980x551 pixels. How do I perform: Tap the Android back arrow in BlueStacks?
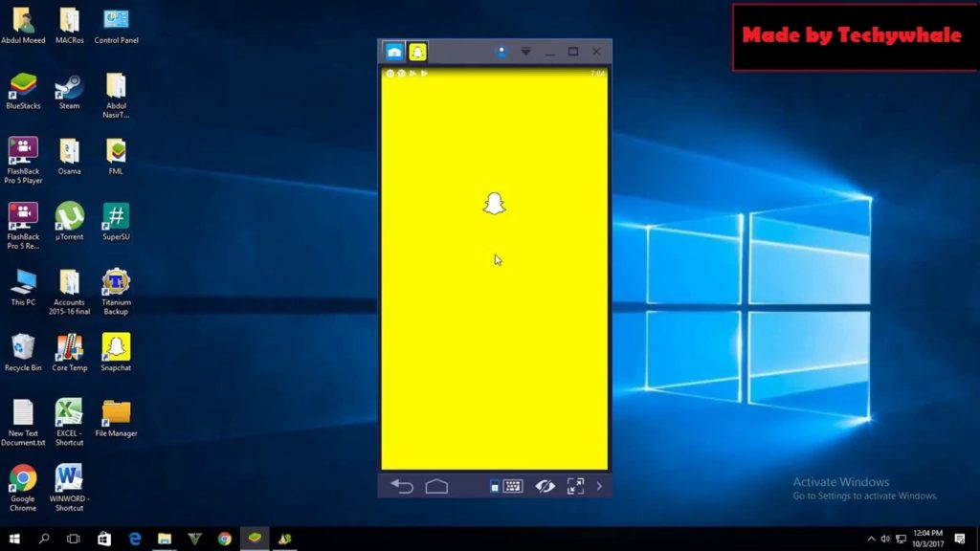pyautogui.click(x=402, y=486)
